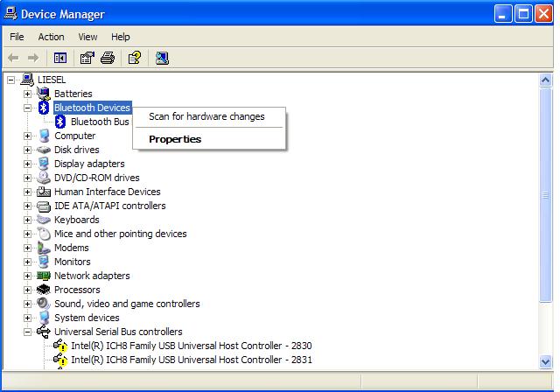This screenshot has height=392, width=560.
Task: Choose Properties from the context menu
Action: tap(209, 139)
